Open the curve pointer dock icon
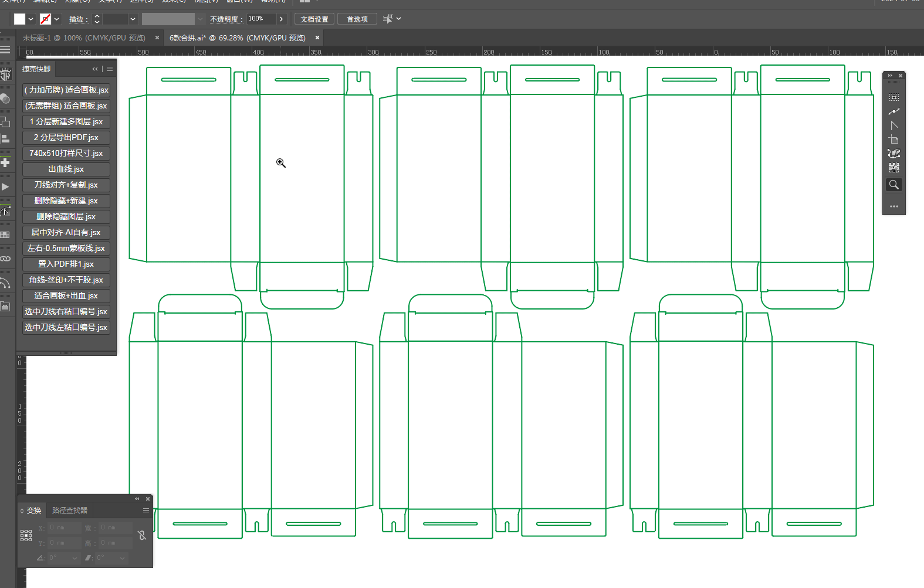924x588 pixels. (5, 211)
